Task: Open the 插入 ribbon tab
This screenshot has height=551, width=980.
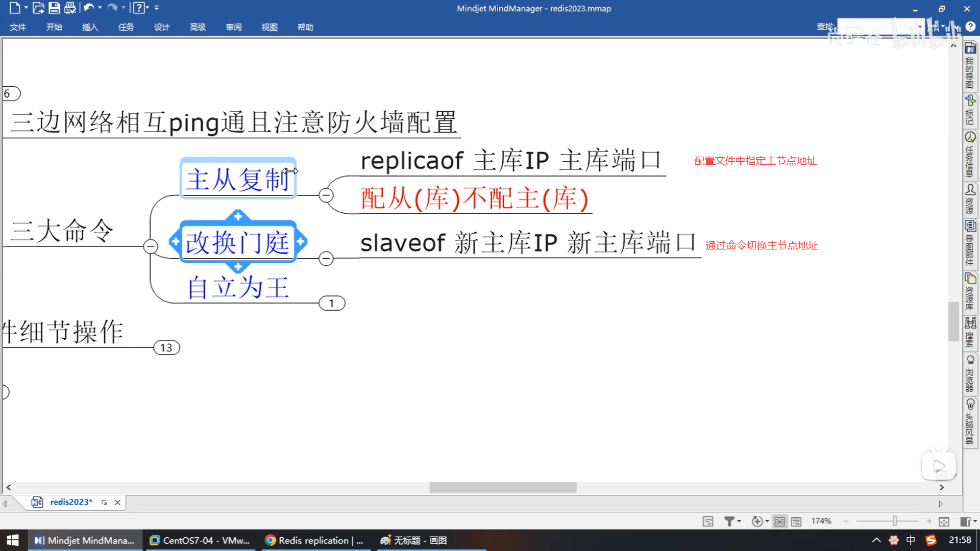Action: tap(90, 27)
